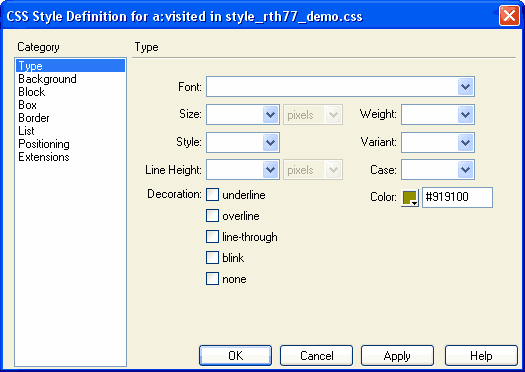
Task: Enable the none decoration checkbox
Action: [212, 279]
